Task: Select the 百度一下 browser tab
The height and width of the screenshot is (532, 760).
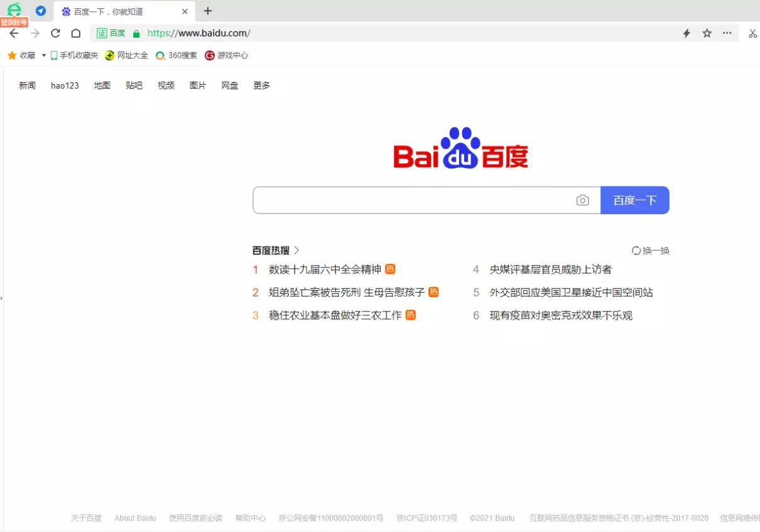Action: 124,11
